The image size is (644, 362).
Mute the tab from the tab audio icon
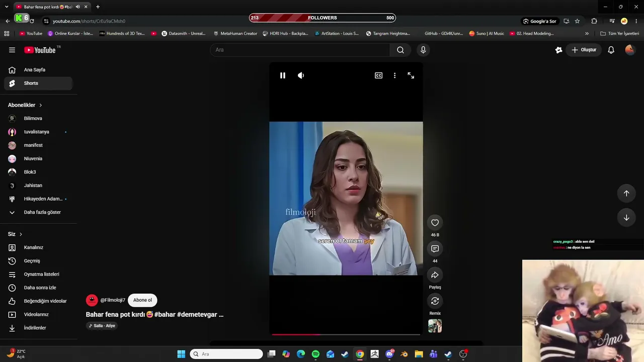tap(77, 7)
